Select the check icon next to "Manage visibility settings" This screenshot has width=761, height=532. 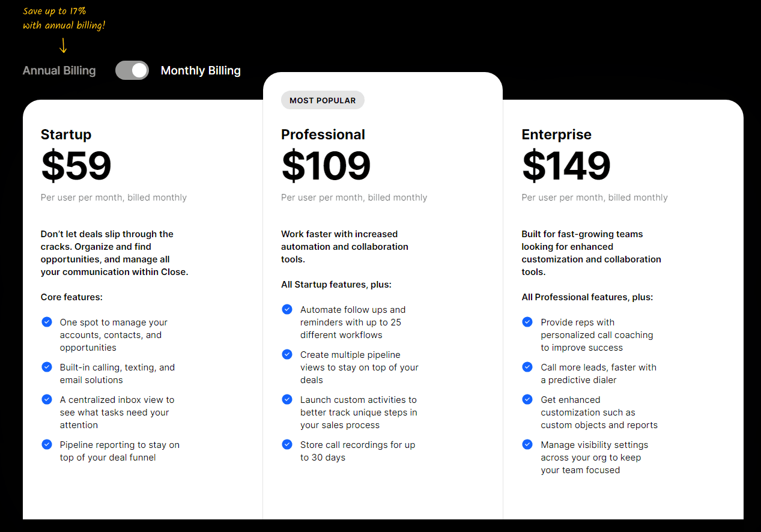[527, 444]
